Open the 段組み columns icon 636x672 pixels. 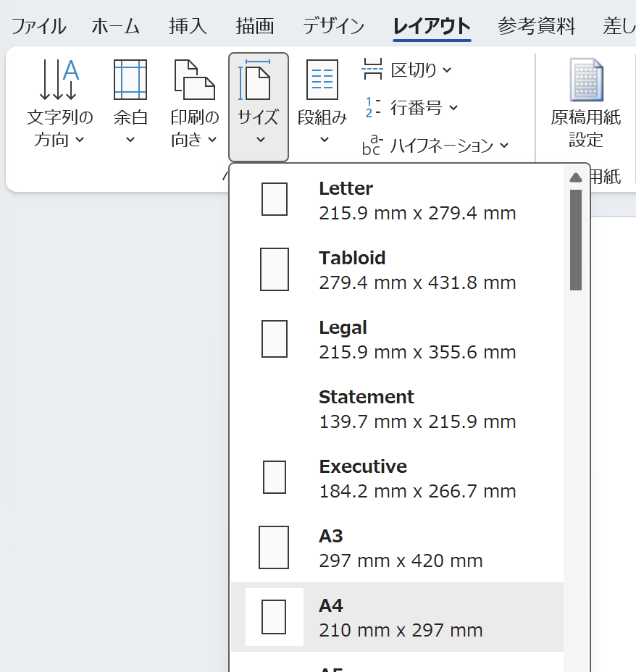click(x=322, y=80)
